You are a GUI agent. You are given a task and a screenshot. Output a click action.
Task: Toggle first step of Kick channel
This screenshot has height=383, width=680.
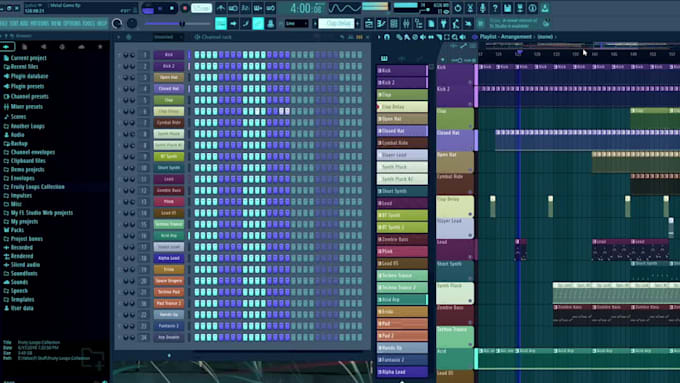point(197,55)
